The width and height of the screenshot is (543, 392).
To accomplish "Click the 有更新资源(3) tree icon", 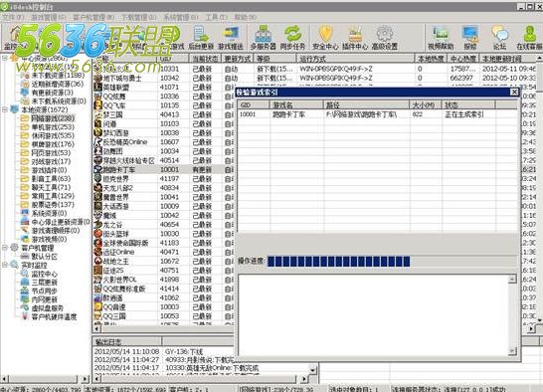I will click(x=25, y=93).
